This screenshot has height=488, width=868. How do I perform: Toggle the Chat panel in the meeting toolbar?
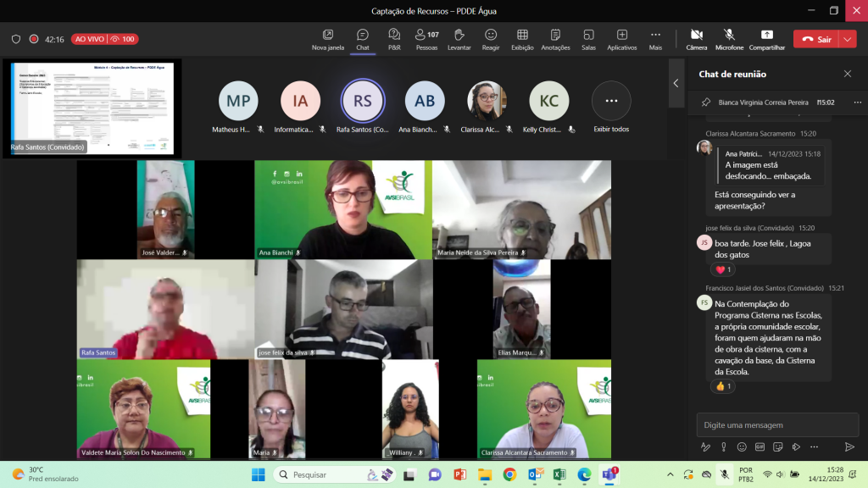[x=363, y=40]
